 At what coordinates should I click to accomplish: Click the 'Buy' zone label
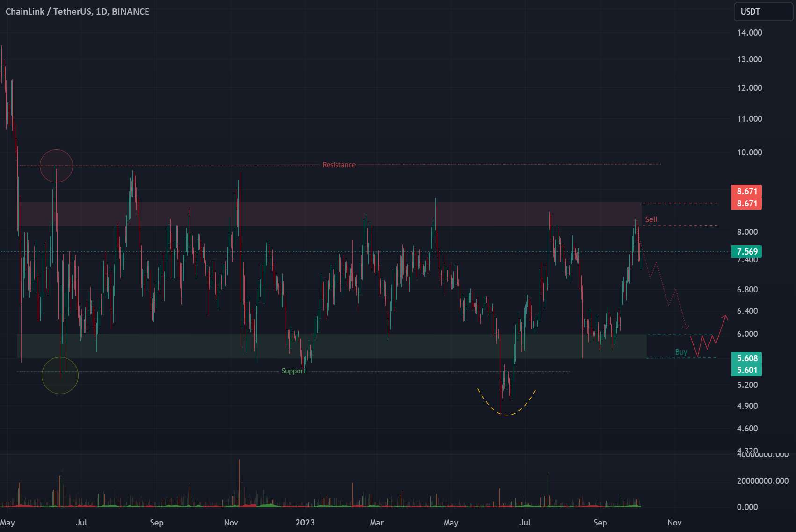pos(681,352)
